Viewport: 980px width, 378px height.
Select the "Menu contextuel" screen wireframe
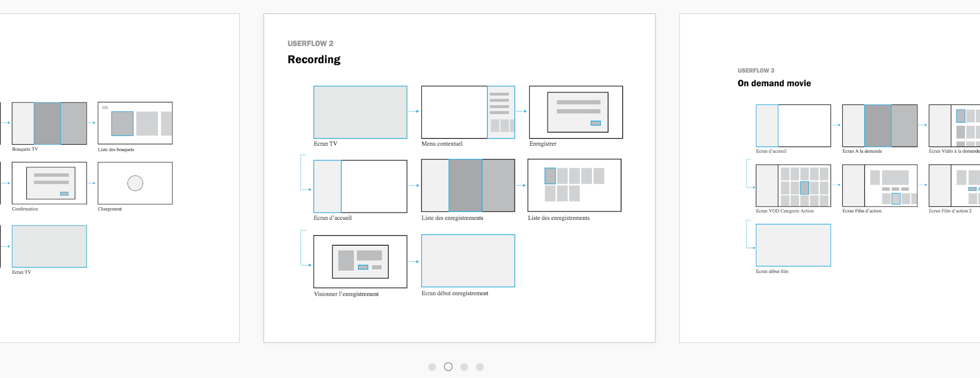pos(468,113)
